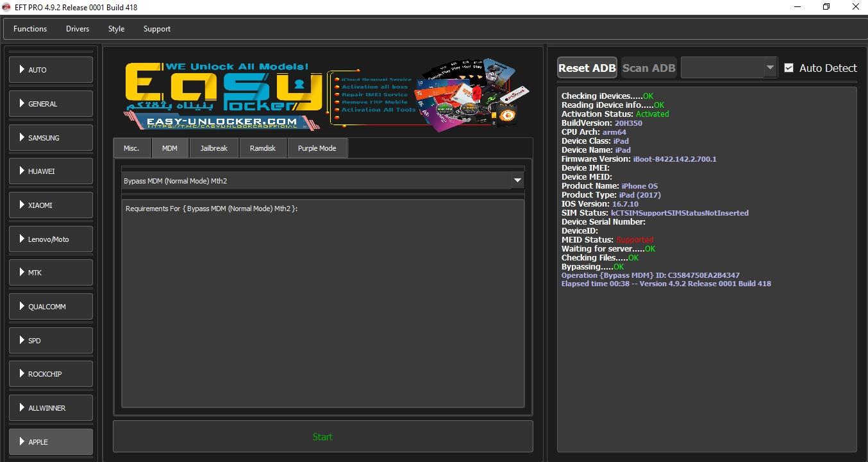Open the Functions menu
The height and width of the screenshot is (462, 868).
point(30,29)
